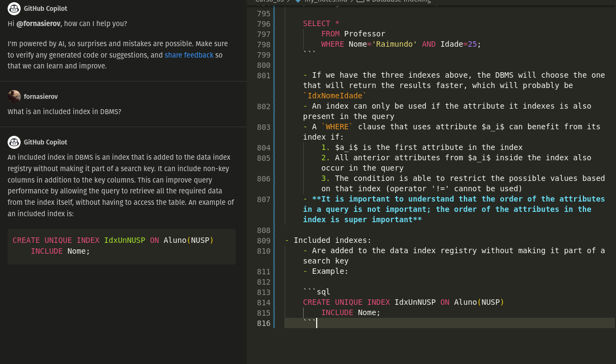Click the INCLUDE Nome statement on line 815
The image size is (616, 364).
pos(352,312)
